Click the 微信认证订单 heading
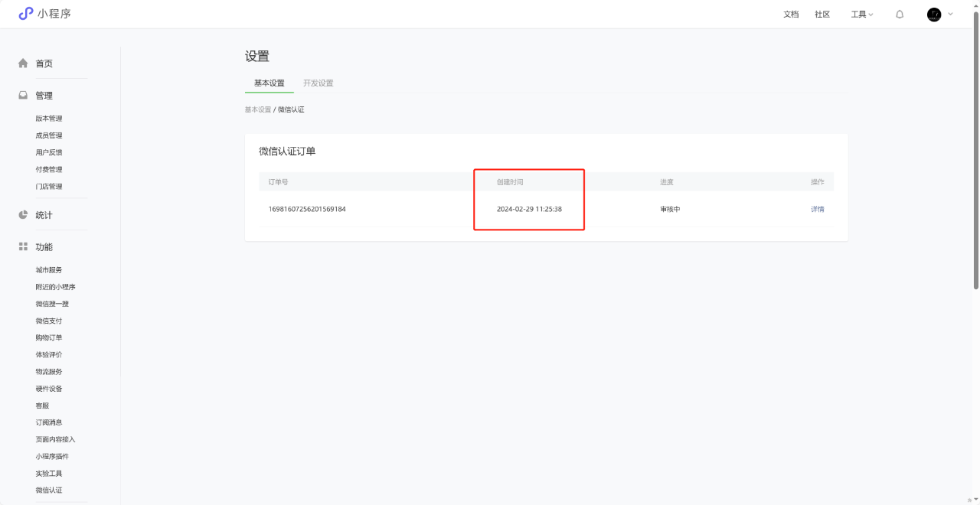This screenshot has width=980, height=505. tap(287, 151)
